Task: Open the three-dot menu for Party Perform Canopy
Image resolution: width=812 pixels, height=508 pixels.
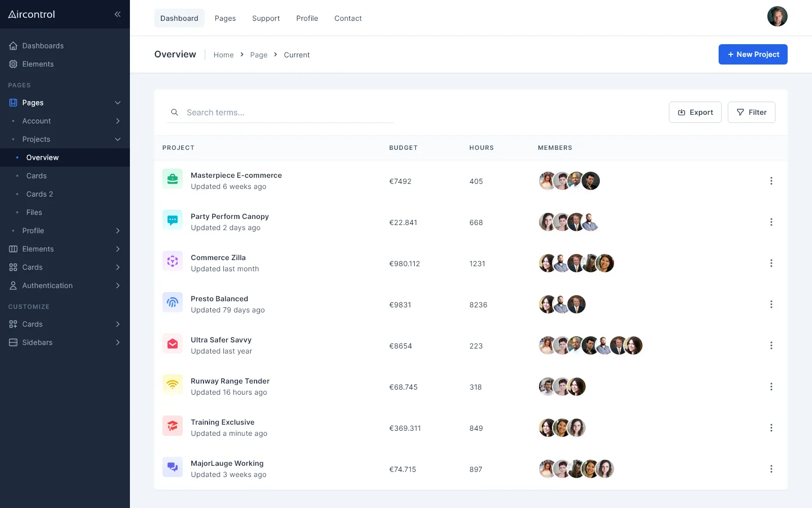Action: coord(771,222)
